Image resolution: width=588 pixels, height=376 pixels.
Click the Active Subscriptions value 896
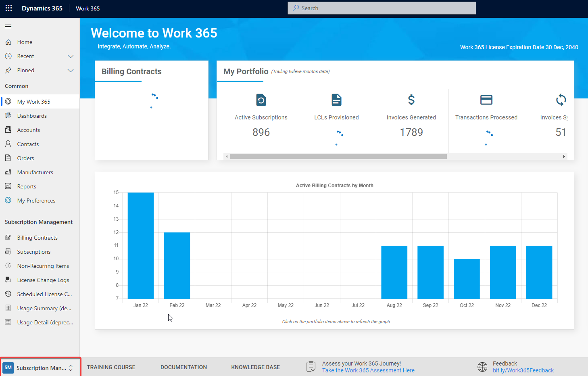pyautogui.click(x=261, y=132)
